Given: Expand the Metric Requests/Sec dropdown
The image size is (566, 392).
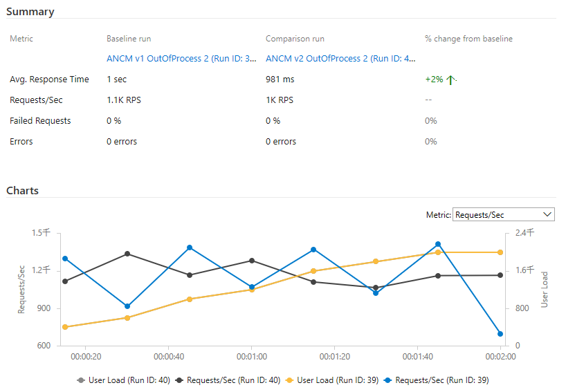Looking at the screenshot, I should 503,214.
